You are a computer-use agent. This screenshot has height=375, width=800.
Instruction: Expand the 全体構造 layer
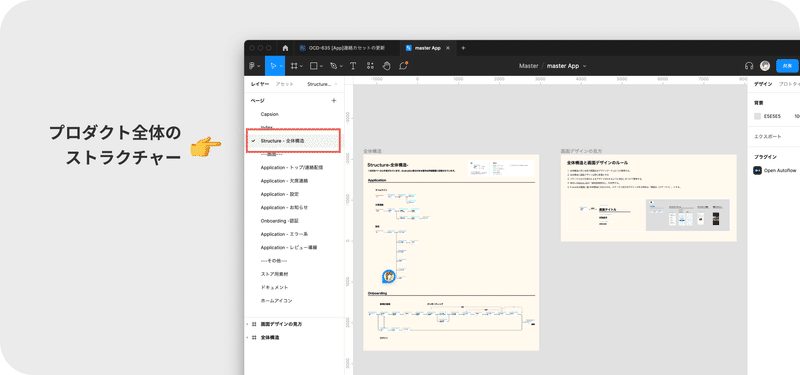click(x=247, y=338)
